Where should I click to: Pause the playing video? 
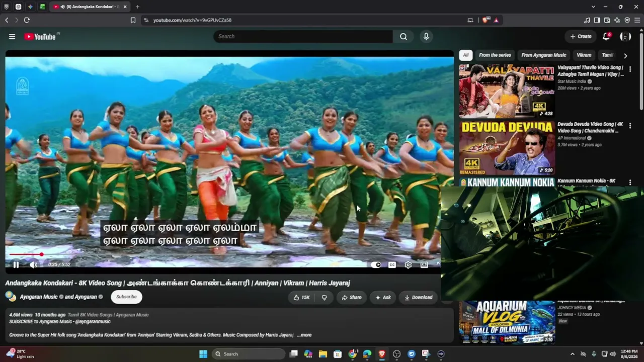tap(16, 264)
